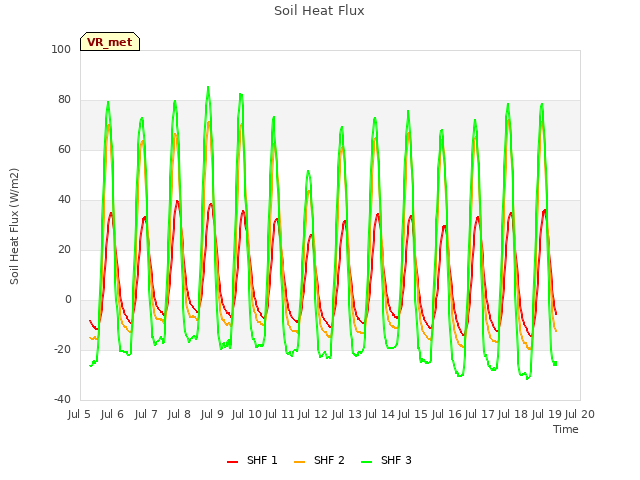Screen dimensions: 640x480
Task: Click the Jul 8 x-axis tick label
Action: (x=179, y=414)
